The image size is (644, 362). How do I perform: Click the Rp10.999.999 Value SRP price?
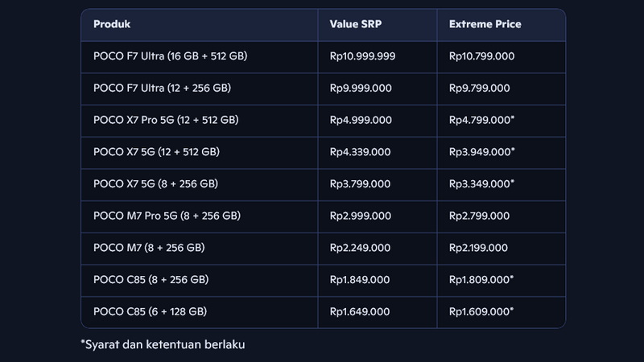[x=362, y=56]
